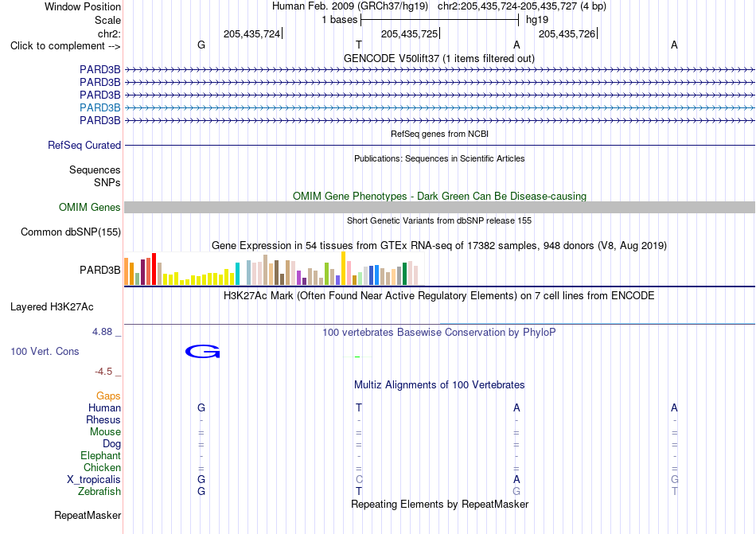Open 'Publications: Sequences in Scientific Articles' title

(439, 158)
